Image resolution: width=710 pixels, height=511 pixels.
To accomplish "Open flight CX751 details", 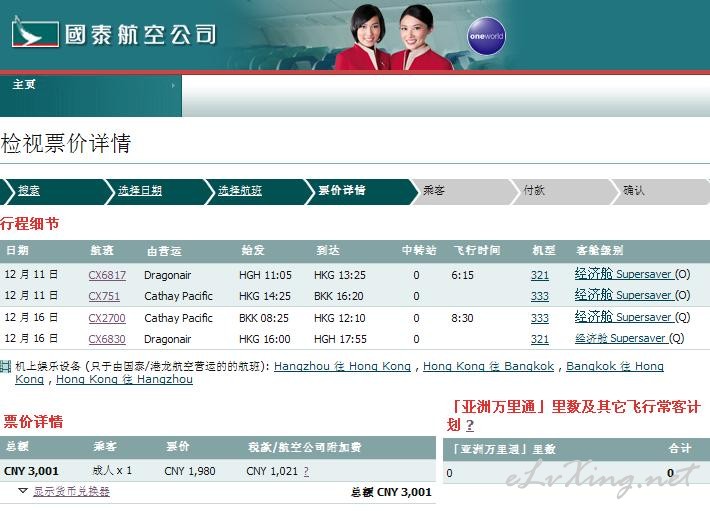I will pos(104,296).
